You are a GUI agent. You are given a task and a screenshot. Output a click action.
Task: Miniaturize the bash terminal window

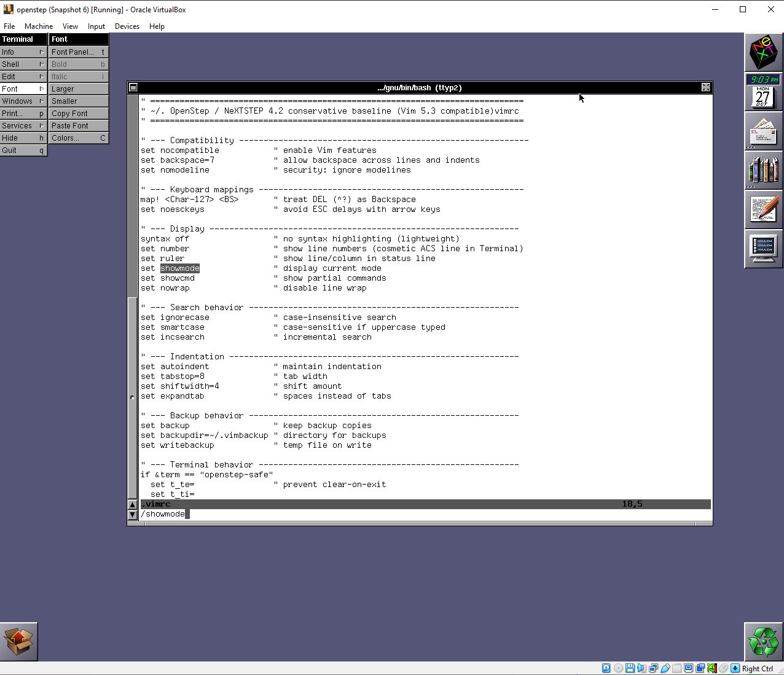(x=133, y=88)
